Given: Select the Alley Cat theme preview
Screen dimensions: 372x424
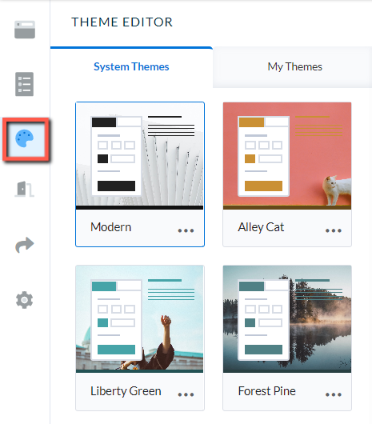Looking at the screenshot, I should [x=287, y=156].
